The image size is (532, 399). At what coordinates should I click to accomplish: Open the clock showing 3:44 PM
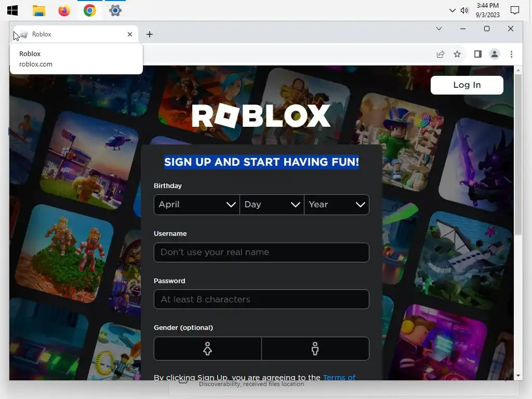pos(487,10)
